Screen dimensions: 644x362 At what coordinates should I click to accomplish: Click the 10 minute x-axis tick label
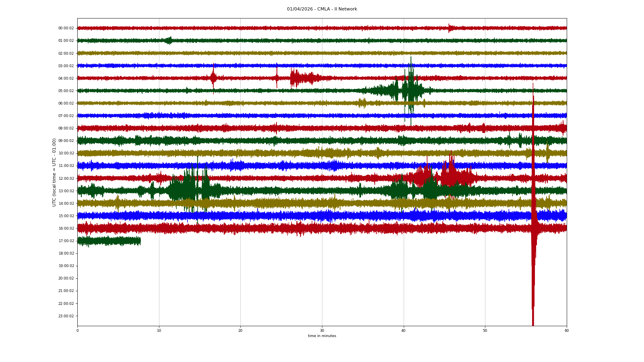[x=159, y=331]
